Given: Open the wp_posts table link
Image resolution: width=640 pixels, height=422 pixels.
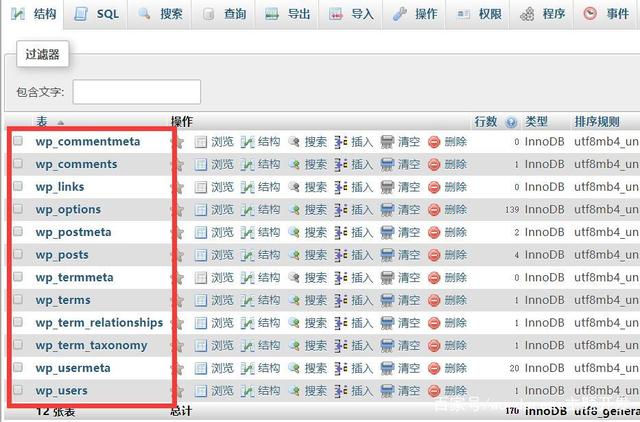Looking at the screenshot, I should [x=62, y=255].
